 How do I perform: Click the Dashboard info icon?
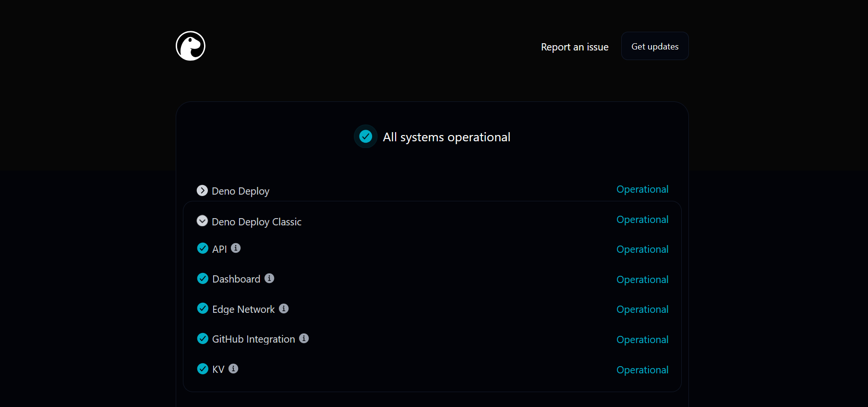point(269,278)
